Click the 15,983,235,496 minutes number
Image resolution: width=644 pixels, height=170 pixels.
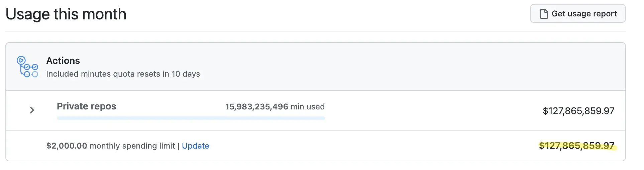click(x=256, y=107)
